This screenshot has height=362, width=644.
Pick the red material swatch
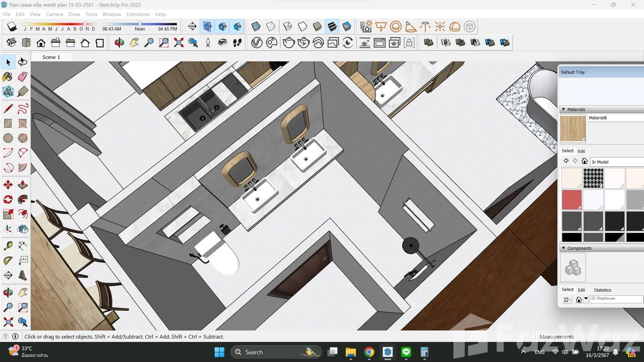tap(572, 199)
